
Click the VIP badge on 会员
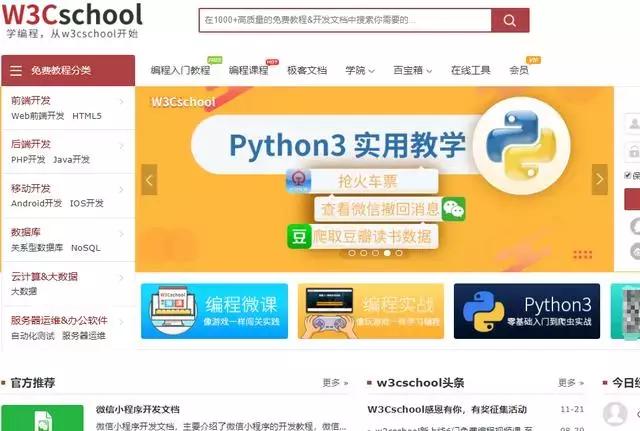pyautogui.click(x=533, y=60)
